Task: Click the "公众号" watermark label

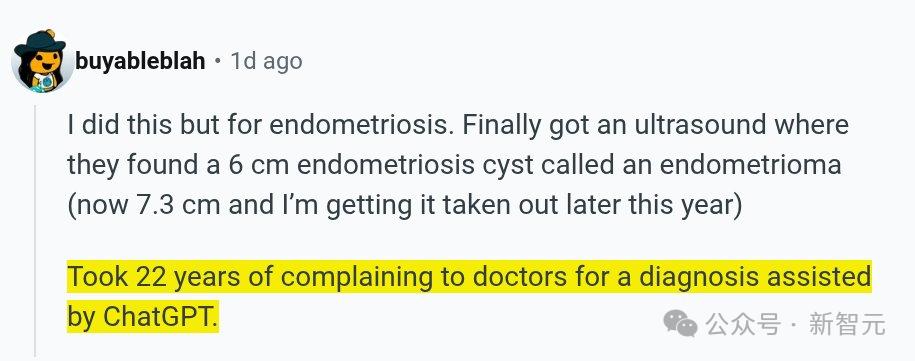Action: point(742,324)
